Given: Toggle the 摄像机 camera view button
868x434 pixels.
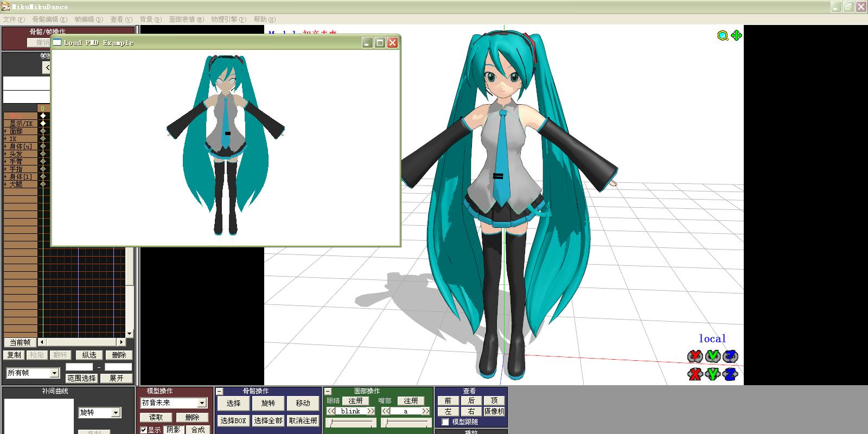Looking at the screenshot, I should [x=494, y=411].
